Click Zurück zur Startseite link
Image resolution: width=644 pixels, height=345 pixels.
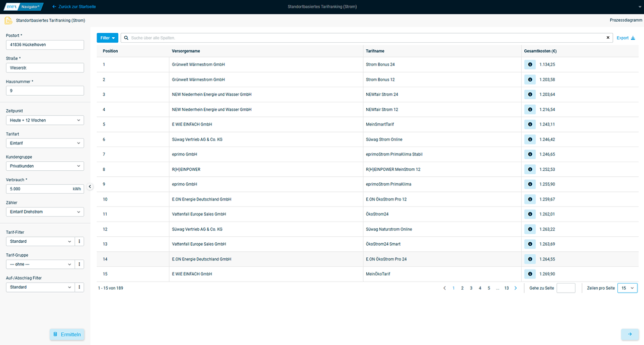74,7
